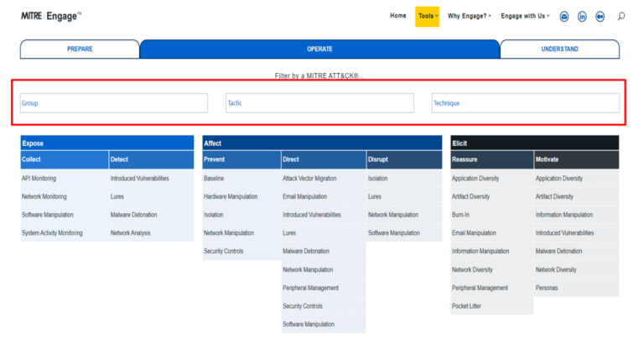Expand the Why Engage? dropdown
Viewport: 644px width, 349px height.
click(469, 16)
